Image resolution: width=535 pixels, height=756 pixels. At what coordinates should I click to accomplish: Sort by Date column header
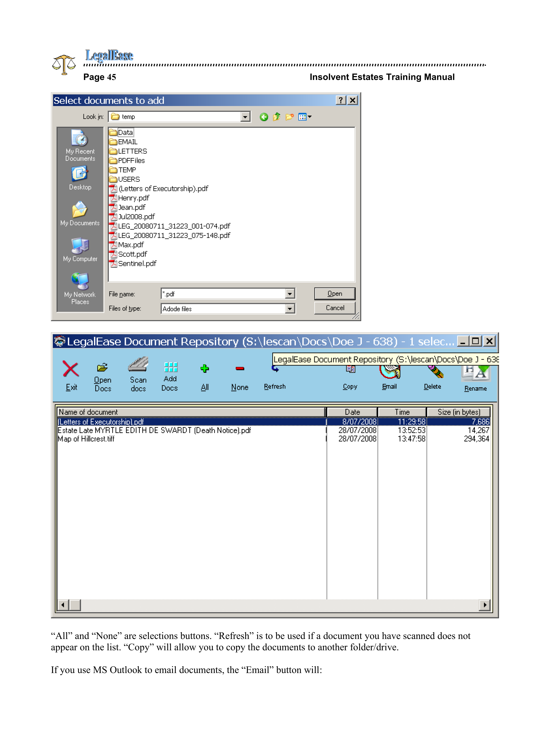(352, 412)
